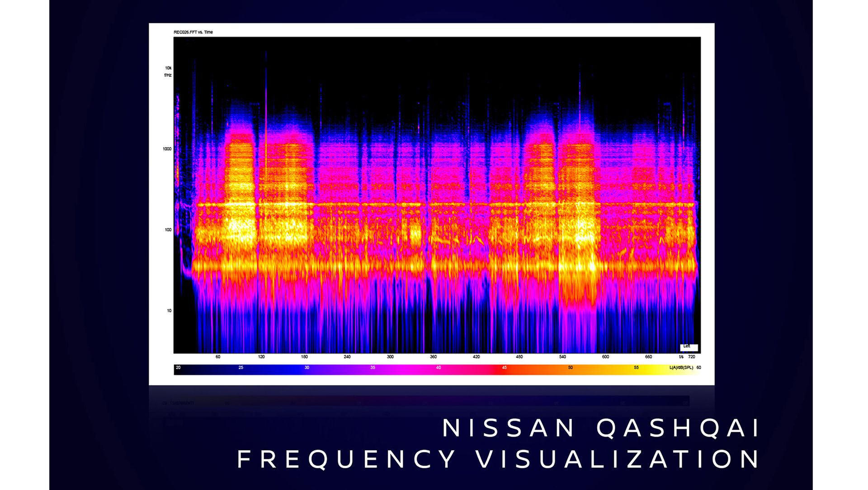
Task: Click the "600" time axis tick
Action: tap(605, 357)
